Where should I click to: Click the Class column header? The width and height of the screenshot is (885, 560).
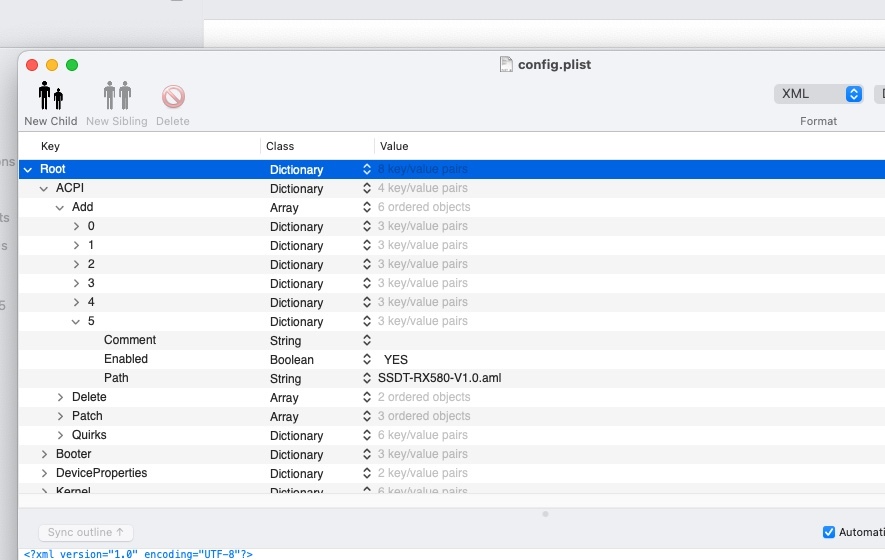280,146
